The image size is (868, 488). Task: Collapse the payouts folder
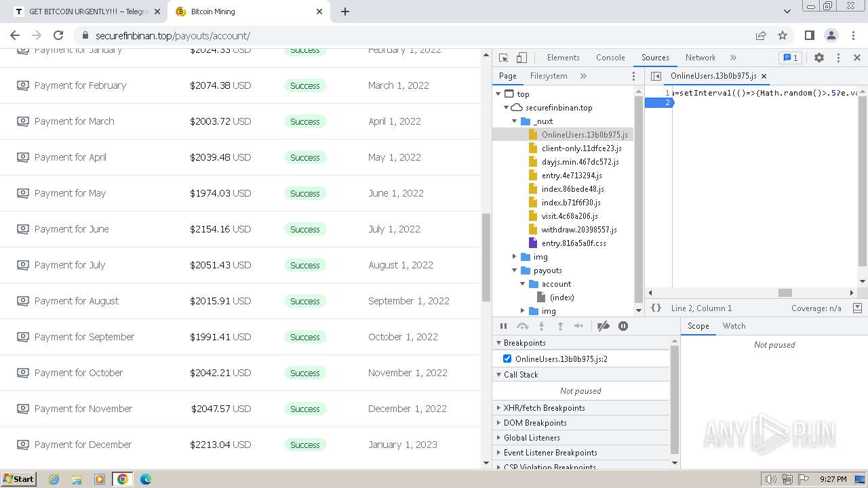515,270
